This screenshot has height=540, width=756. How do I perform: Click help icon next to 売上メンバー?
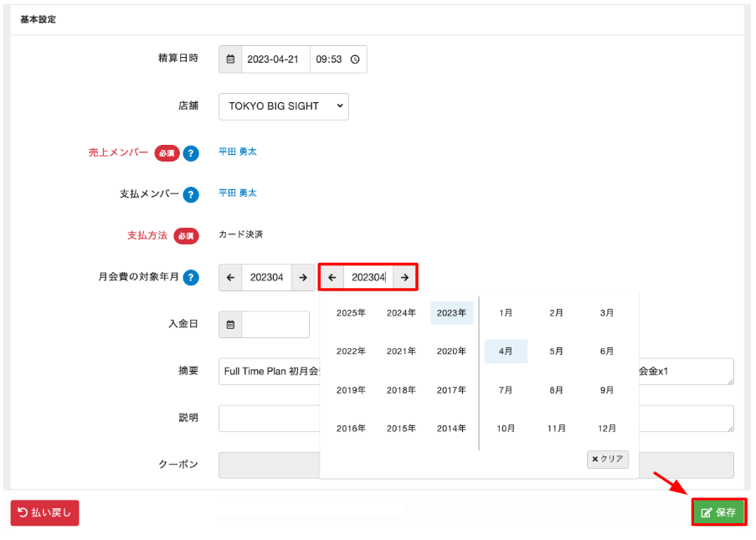[x=191, y=153]
